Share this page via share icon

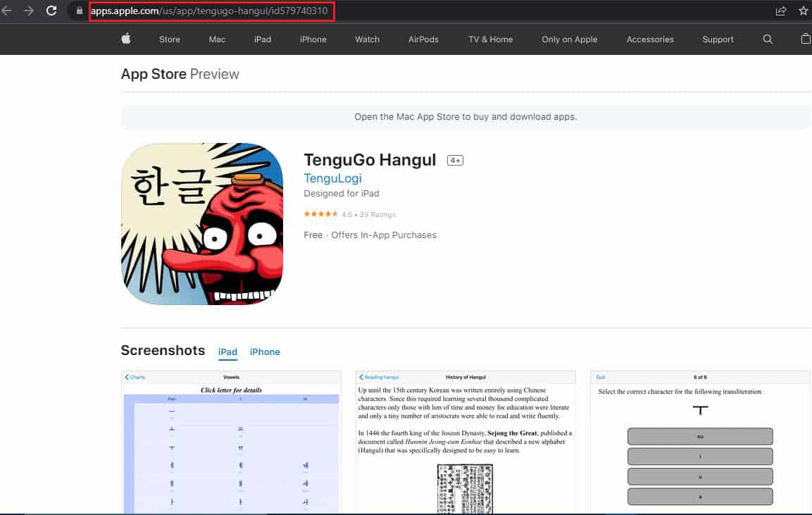781,11
